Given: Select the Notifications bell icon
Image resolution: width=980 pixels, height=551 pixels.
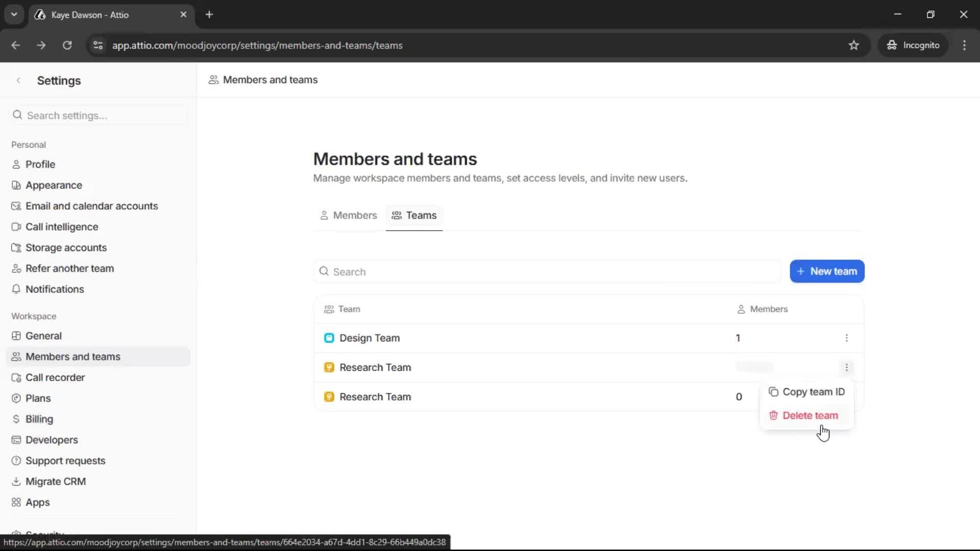Looking at the screenshot, I should [17, 289].
